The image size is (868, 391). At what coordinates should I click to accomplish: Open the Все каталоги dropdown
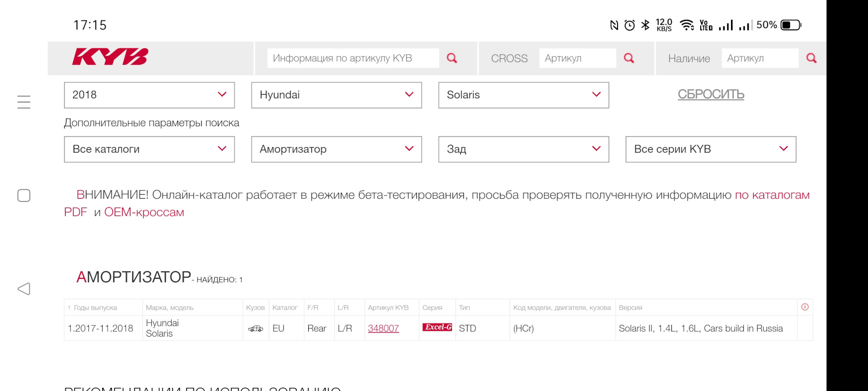[x=149, y=149]
